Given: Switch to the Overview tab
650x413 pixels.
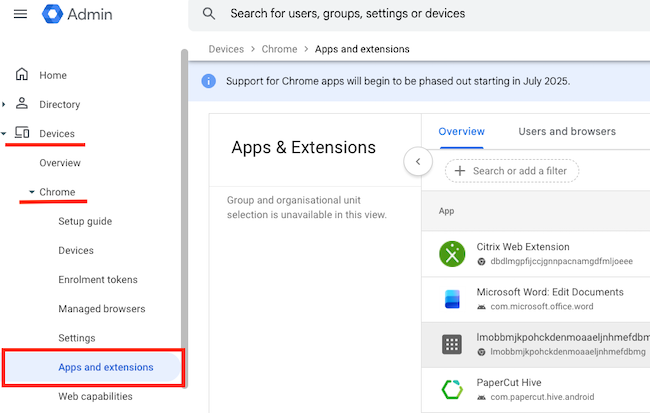Looking at the screenshot, I should click(461, 131).
